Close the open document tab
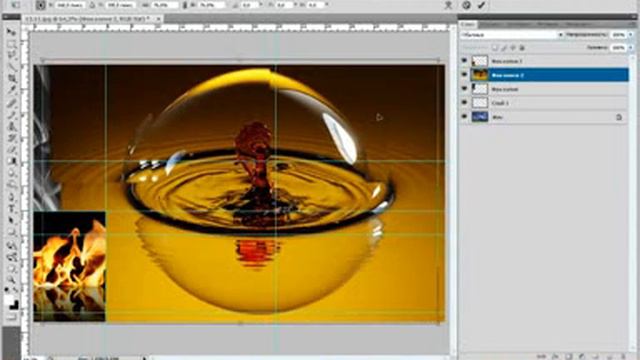This screenshot has width=640, height=360. [159, 19]
